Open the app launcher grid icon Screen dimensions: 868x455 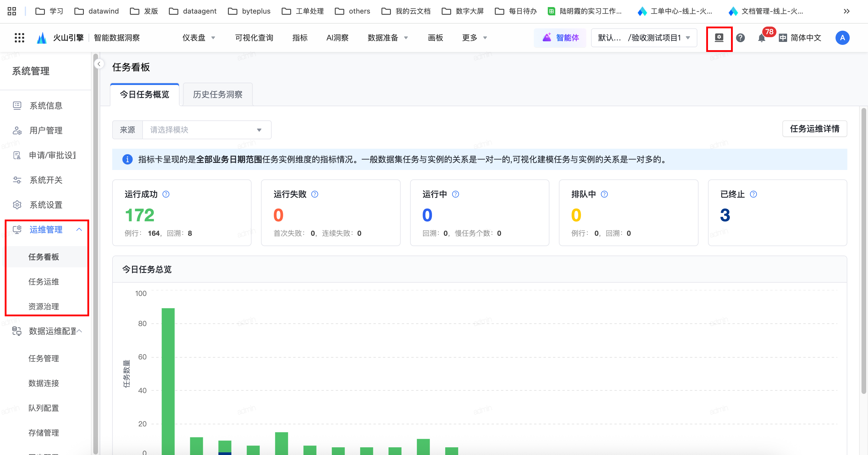[x=19, y=38]
